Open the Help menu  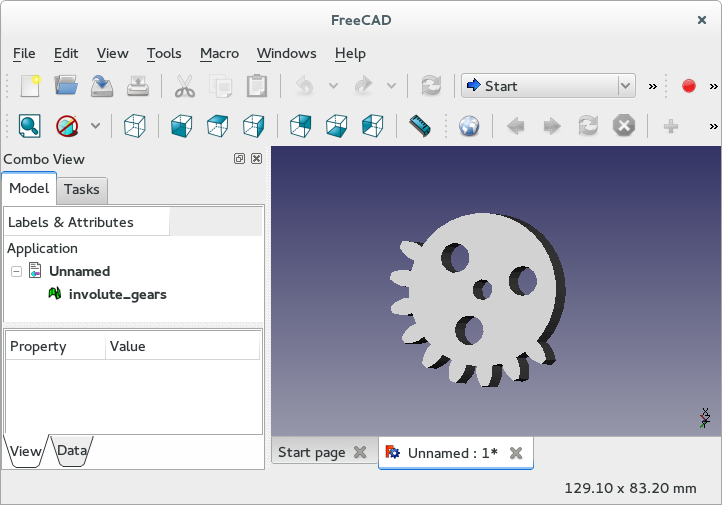point(350,53)
